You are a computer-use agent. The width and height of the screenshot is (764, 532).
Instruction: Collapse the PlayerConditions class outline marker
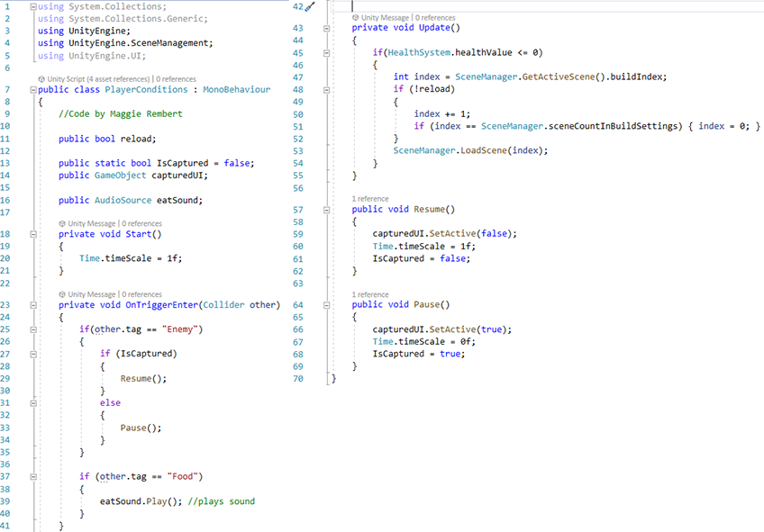click(x=33, y=89)
